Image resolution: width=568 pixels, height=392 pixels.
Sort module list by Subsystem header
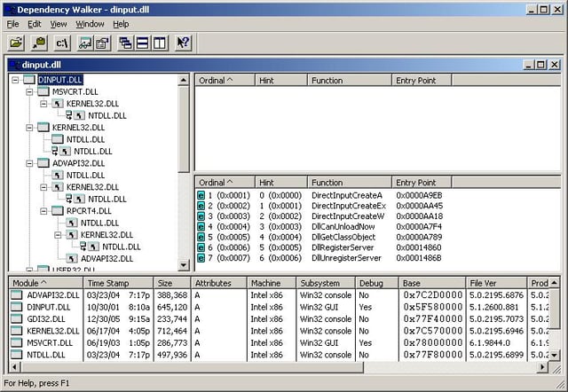pos(326,283)
